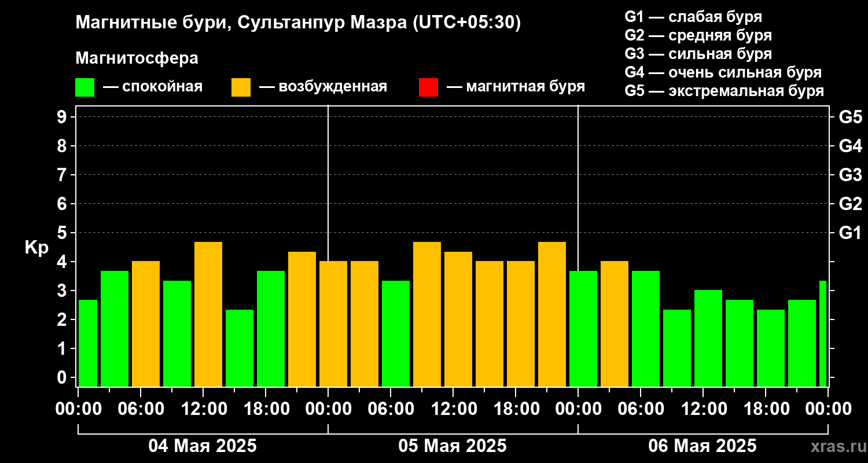Click the orange bar at 21:00 on 04 May
Screen dimensions: 868x463
[x=302, y=319]
